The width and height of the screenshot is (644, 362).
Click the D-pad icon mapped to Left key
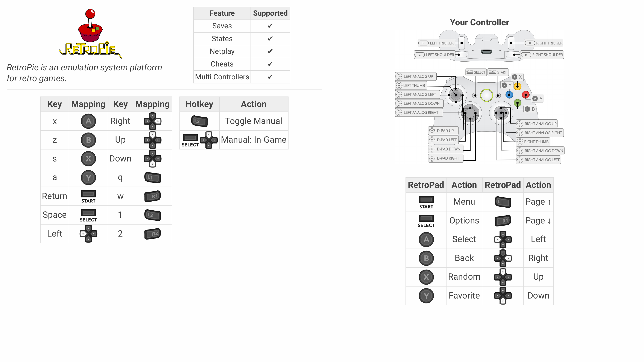click(88, 233)
